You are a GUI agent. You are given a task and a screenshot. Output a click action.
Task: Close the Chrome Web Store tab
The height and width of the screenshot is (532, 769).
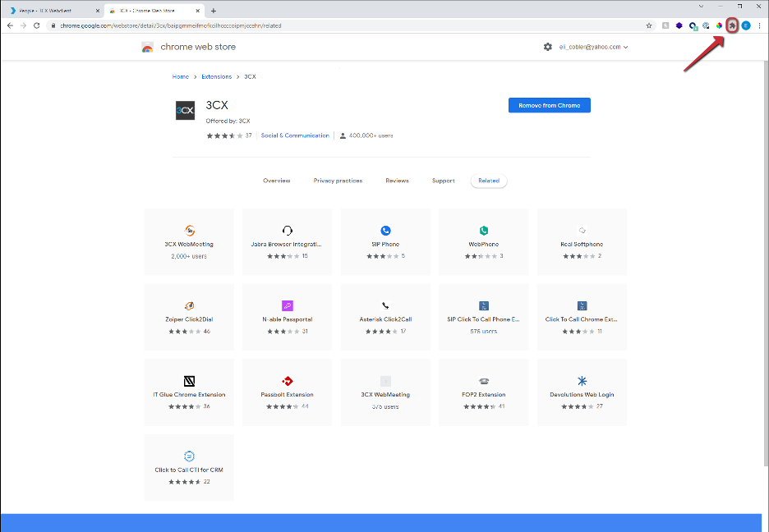198,11
